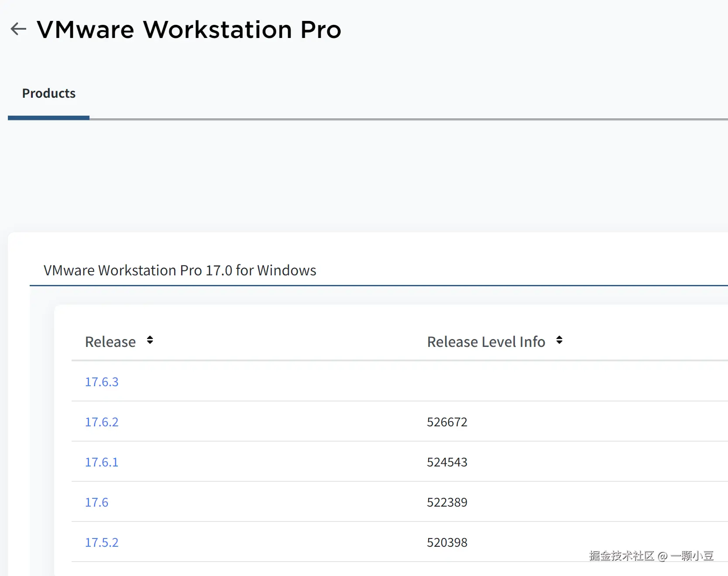Click build number 524543
This screenshot has width=728, height=576.
click(447, 462)
